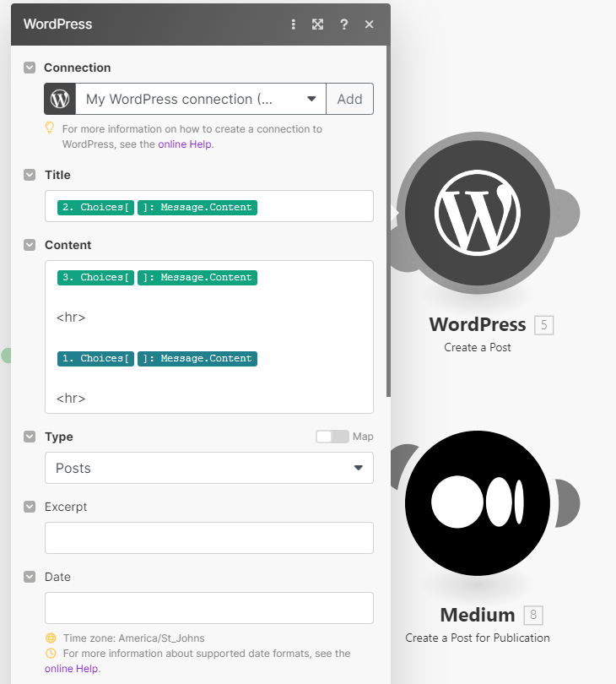Select the WordPress Create a Post module

[x=478, y=213]
